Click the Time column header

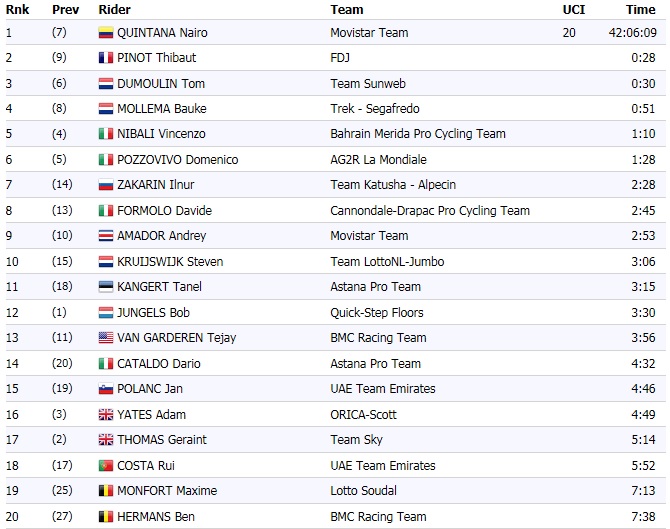[640, 10]
